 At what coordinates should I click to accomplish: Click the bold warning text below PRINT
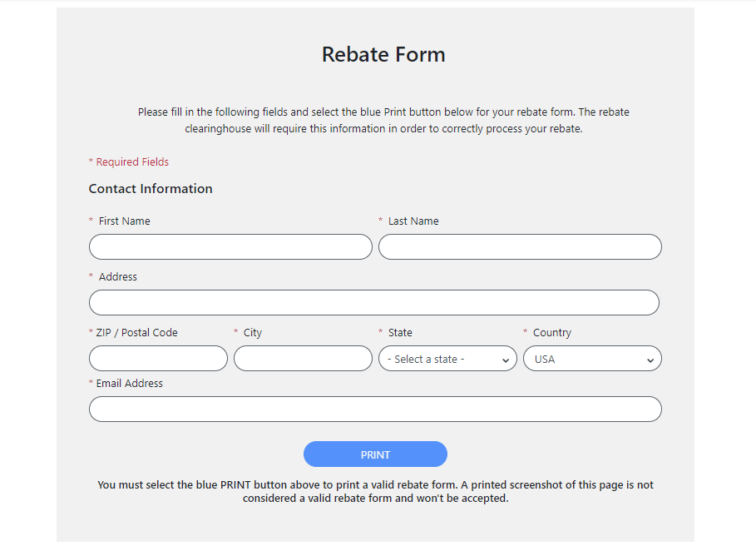pyautogui.click(x=376, y=491)
